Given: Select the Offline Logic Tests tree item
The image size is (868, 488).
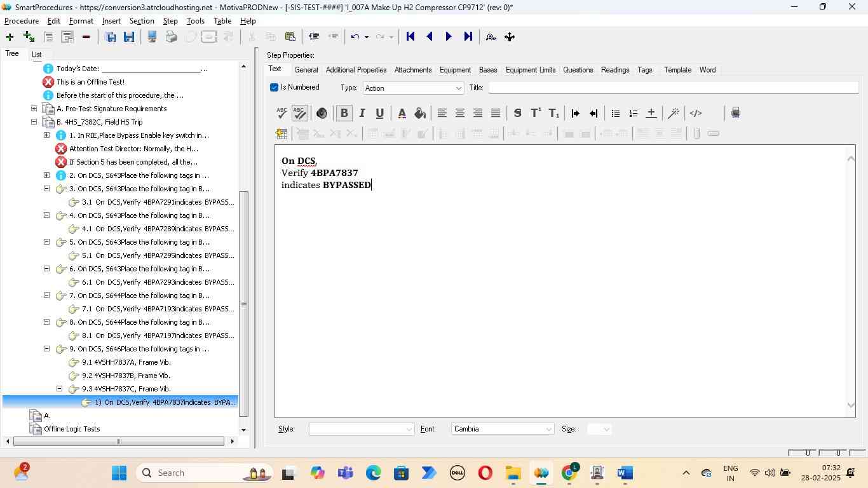Looking at the screenshot, I should click(72, 429).
